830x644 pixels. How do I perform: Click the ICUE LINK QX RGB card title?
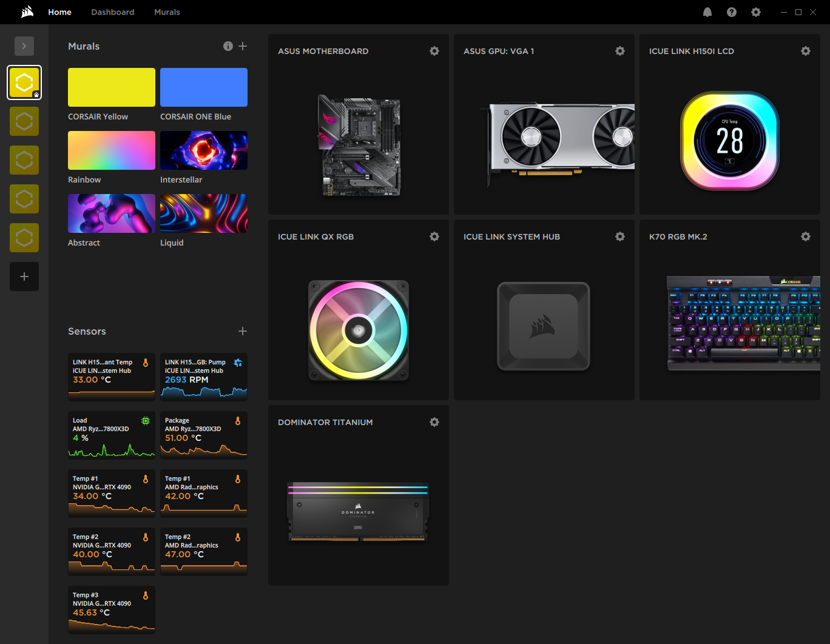(x=315, y=236)
